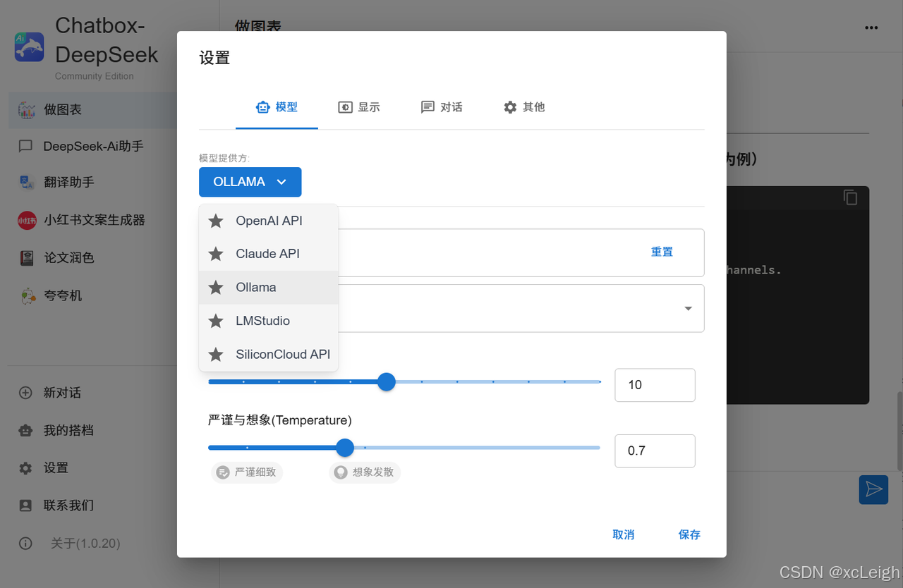This screenshot has width=903, height=588.
Task: Click the robot icon beside 我的搭档
Action: [x=25, y=430]
